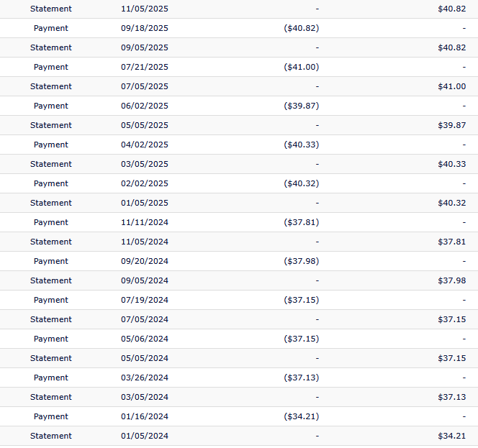Click the 01/16/2024 payment date

coord(145,416)
